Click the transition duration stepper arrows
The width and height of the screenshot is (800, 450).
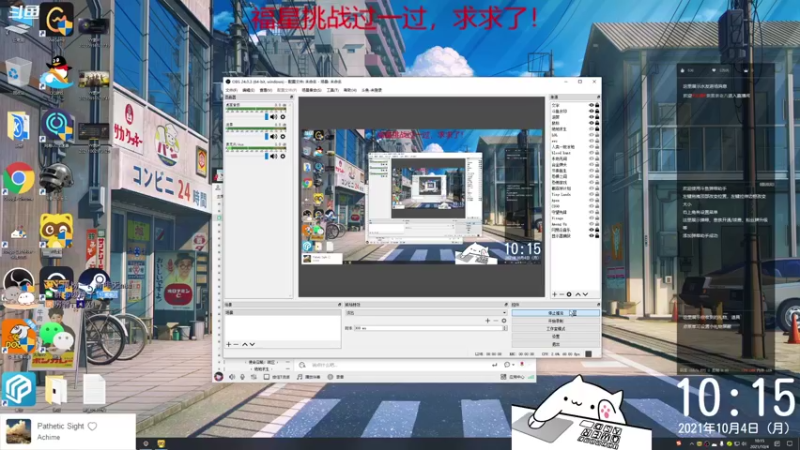505,328
